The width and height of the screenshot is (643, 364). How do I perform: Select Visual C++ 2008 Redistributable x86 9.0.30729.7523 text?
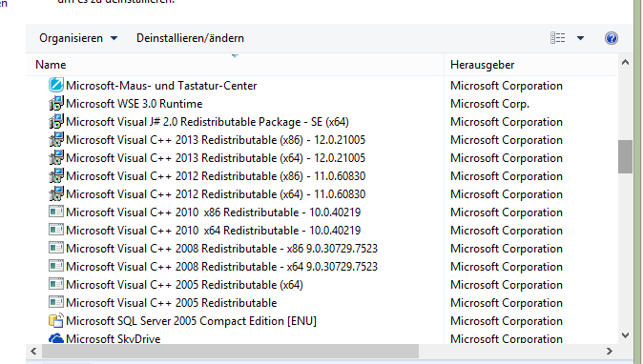(x=221, y=249)
